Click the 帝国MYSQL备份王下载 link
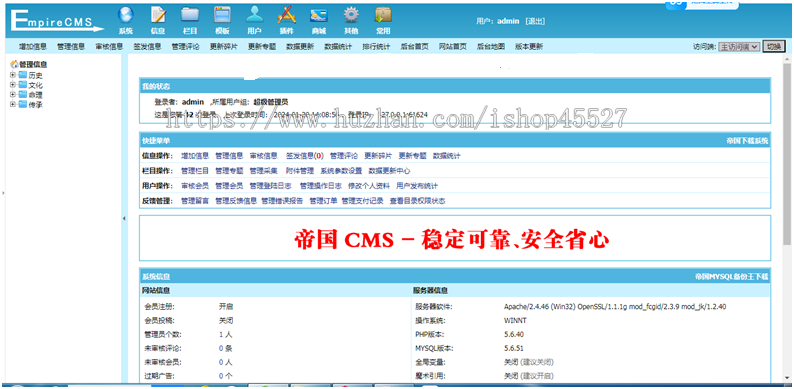The width and height of the screenshot is (794, 389). pyautogui.click(x=732, y=277)
